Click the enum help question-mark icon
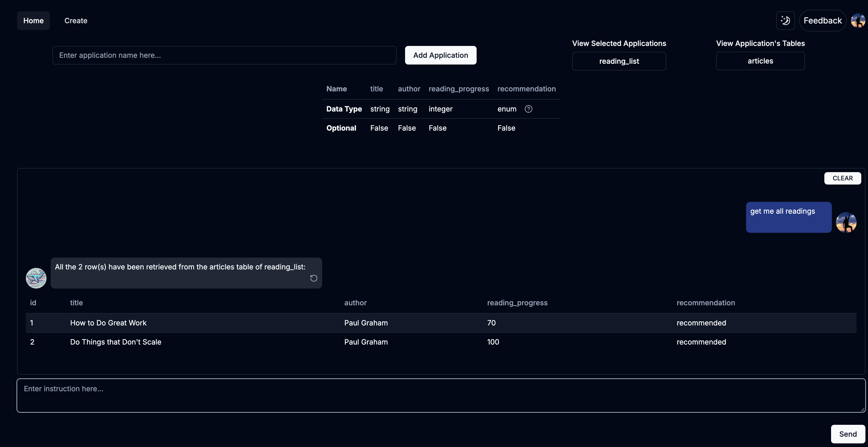Image resolution: width=868 pixels, height=447 pixels. (x=528, y=109)
